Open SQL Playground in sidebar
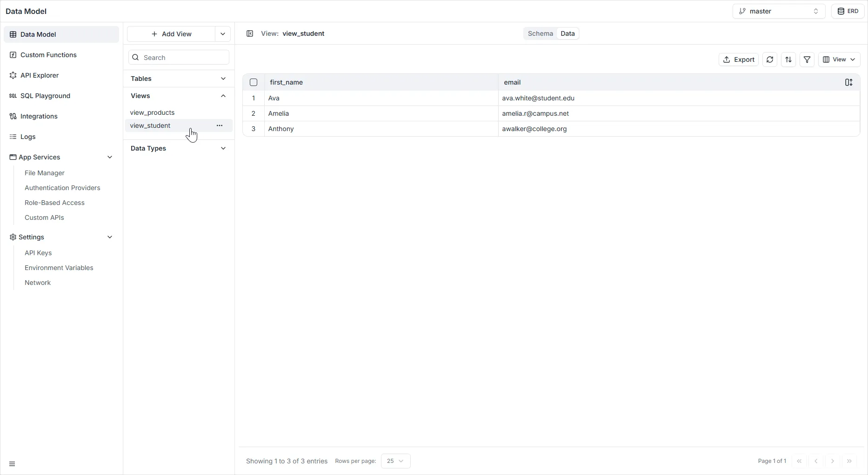Screen dimensions: 868x475 point(45,96)
